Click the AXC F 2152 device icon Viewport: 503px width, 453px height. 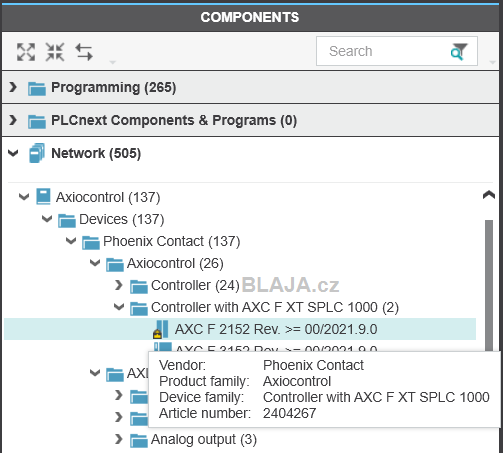161,329
